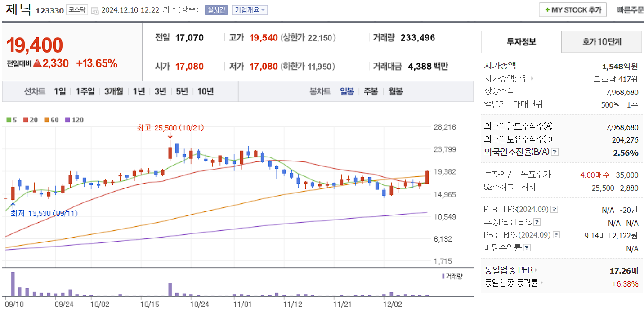Click the 추정PER help icon

[537, 222]
